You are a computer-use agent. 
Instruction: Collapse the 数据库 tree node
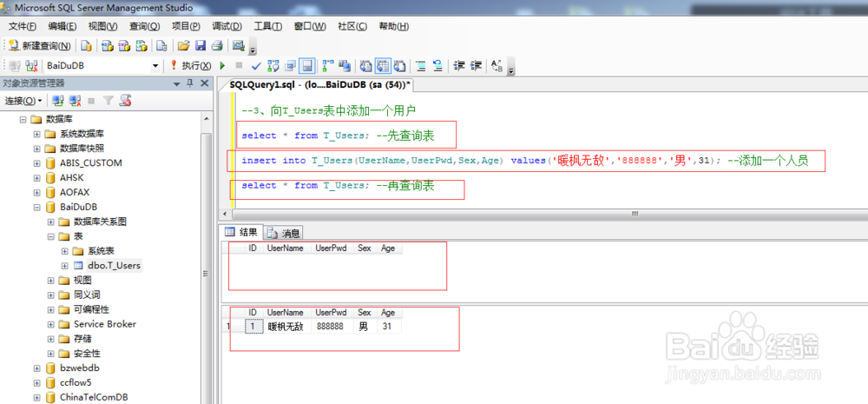[23, 119]
